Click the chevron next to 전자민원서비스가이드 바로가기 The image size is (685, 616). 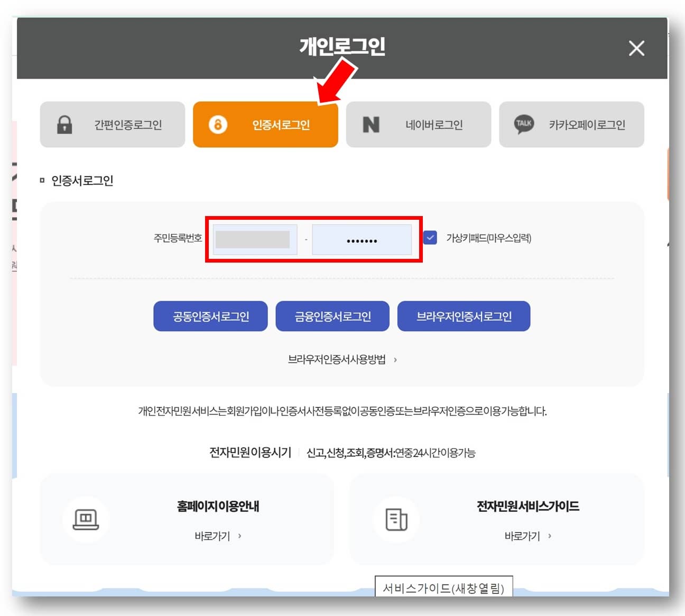point(550,536)
